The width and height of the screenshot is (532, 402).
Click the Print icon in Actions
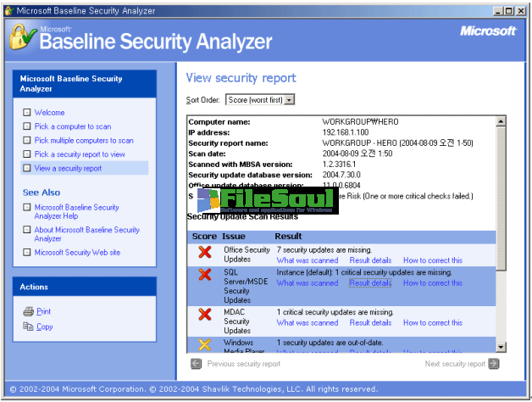pos(28,312)
